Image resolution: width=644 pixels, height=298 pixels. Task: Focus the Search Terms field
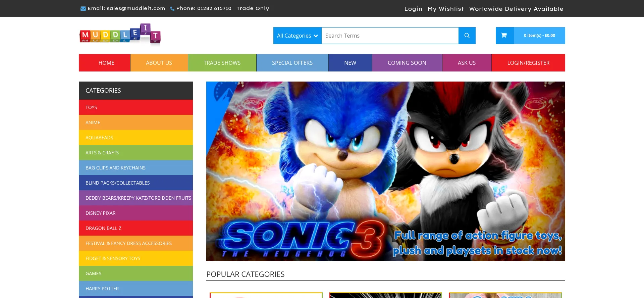point(390,36)
